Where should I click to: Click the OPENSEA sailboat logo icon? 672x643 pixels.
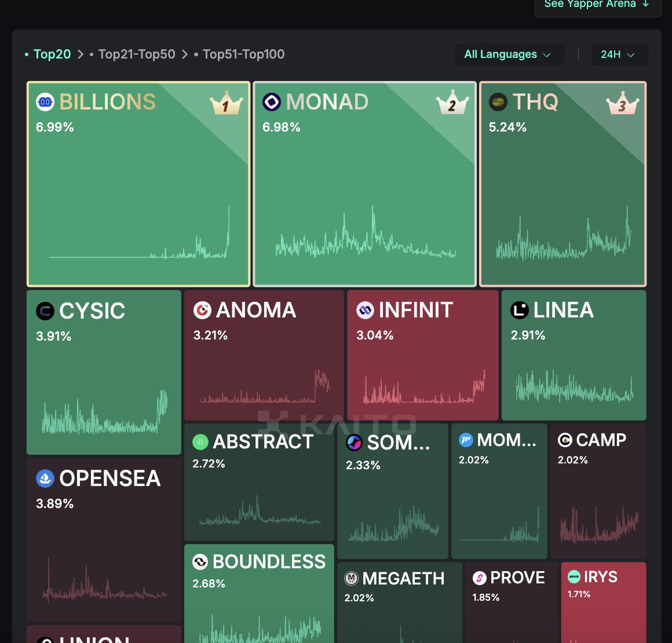pos(45,478)
